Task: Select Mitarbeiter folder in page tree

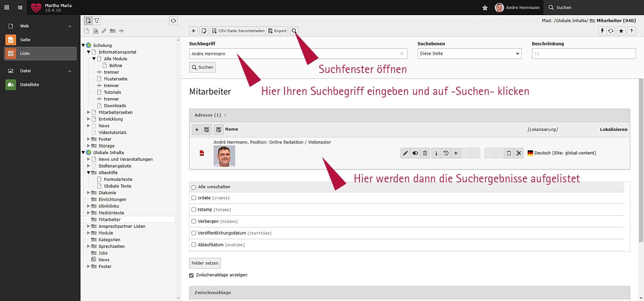Action: point(109,219)
